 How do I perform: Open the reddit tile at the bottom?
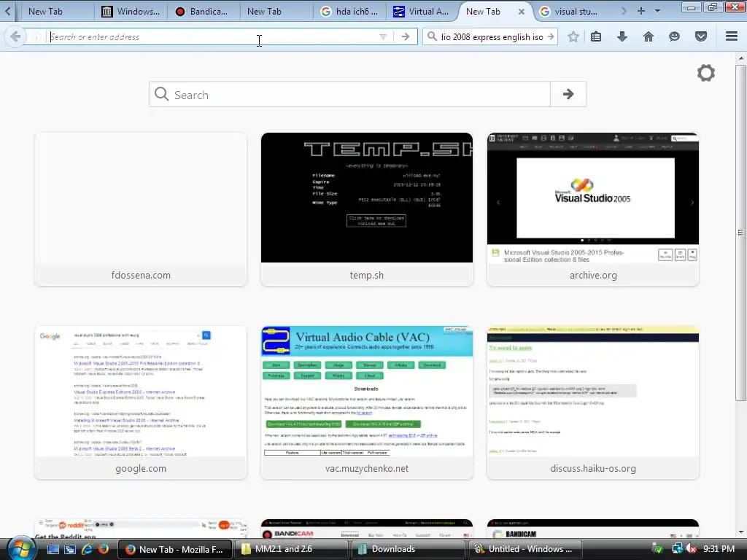[x=141, y=529]
